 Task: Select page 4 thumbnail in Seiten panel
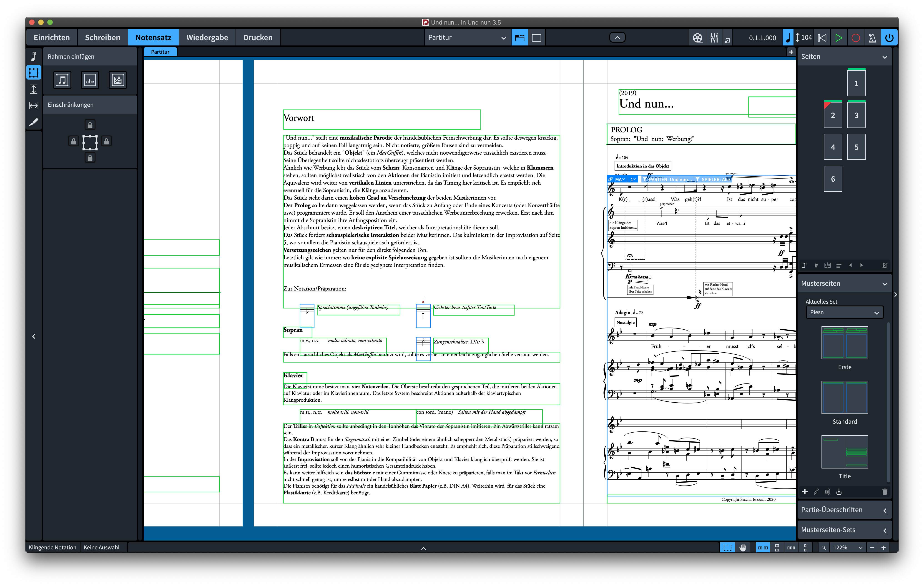(833, 147)
